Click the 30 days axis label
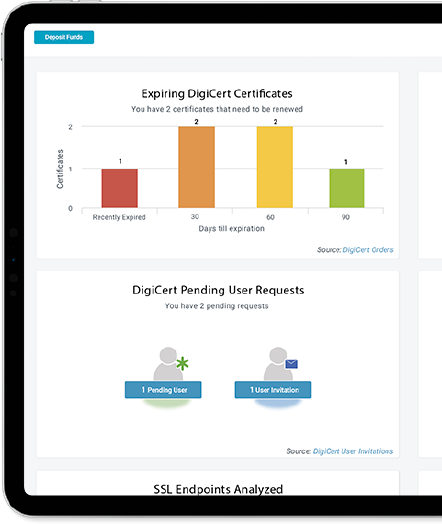 195,217
